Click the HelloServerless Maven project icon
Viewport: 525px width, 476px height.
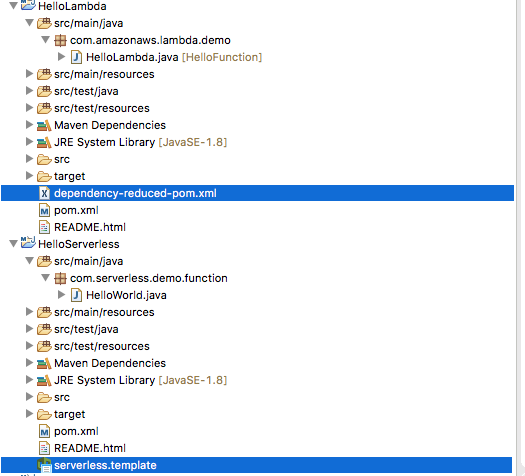(x=28, y=243)
